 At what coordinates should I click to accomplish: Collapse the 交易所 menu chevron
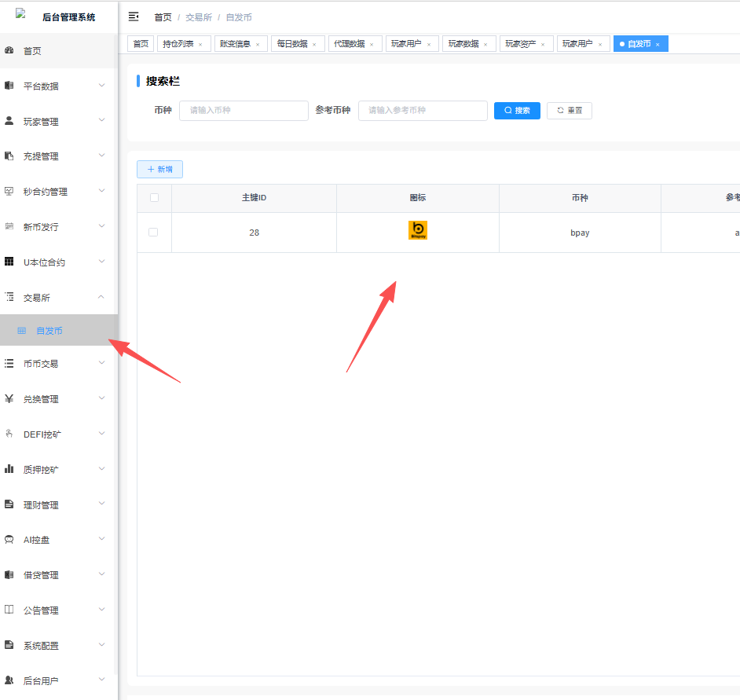click(x=101, y=297)
